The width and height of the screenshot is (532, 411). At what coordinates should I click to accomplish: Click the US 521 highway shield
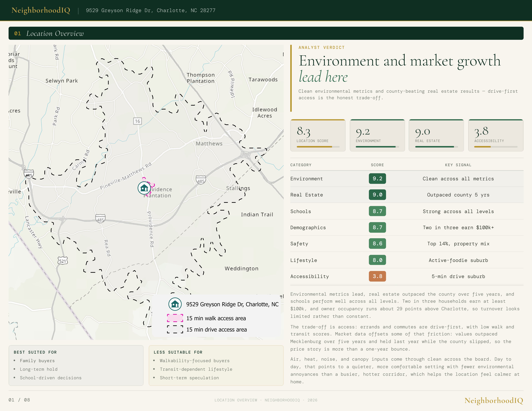tap(63, 261)
